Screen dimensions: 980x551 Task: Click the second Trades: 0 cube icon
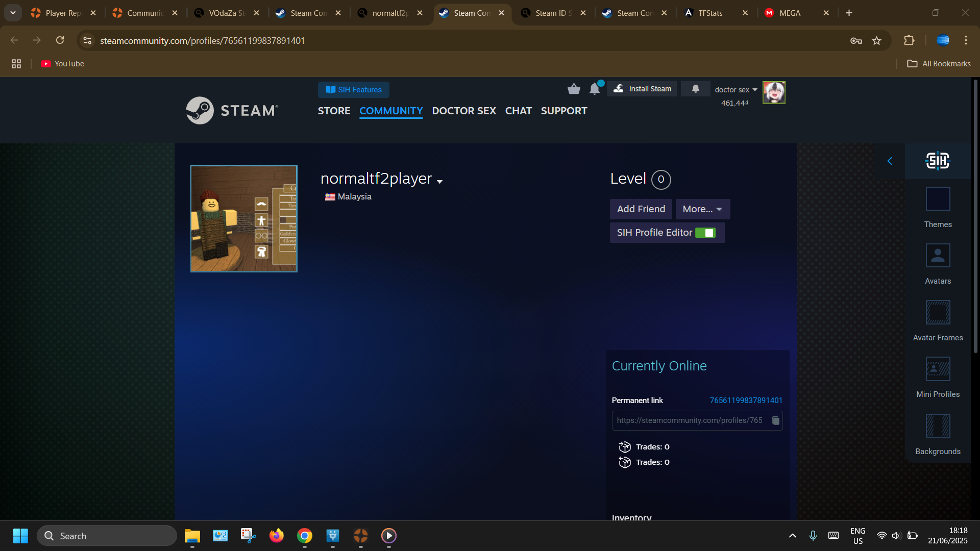(625, 462)
